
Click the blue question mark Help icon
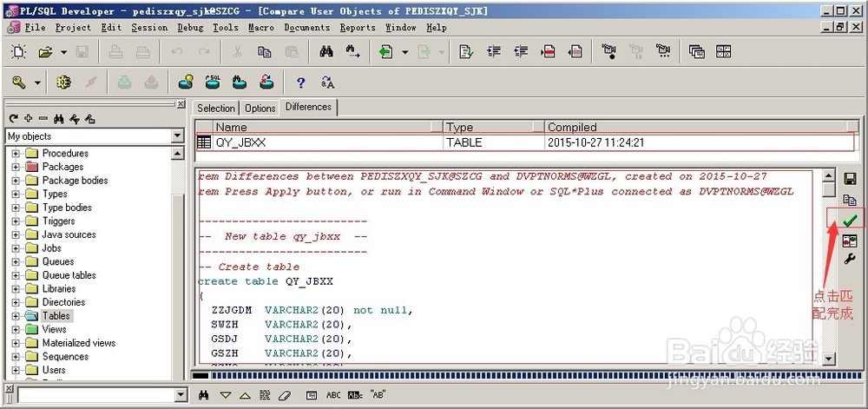coord(300,82)
